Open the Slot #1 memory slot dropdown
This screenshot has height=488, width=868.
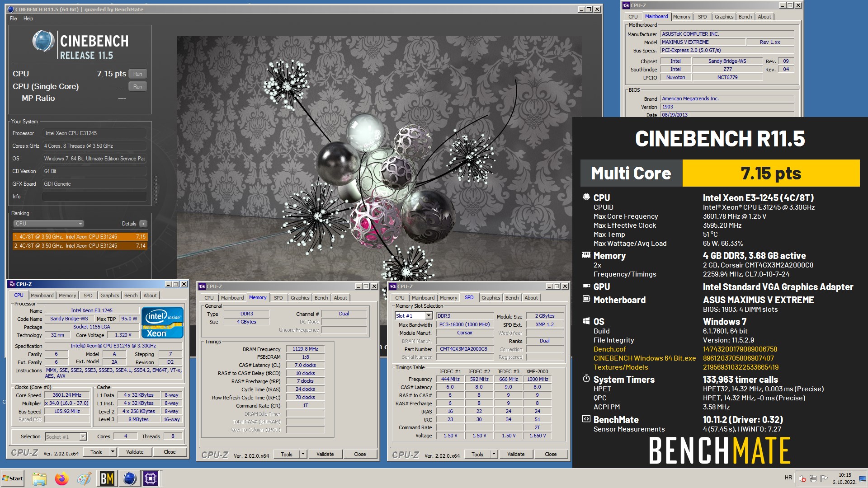coord(414,316)
